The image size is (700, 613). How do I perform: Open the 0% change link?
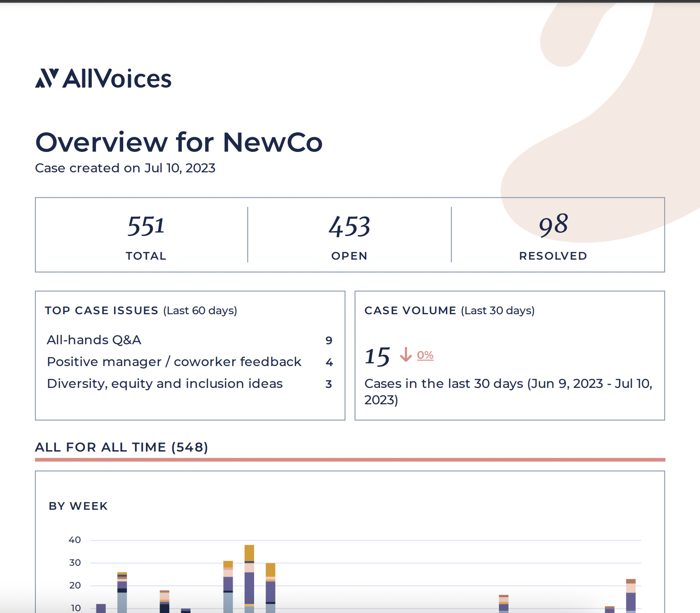click(425, 355)
